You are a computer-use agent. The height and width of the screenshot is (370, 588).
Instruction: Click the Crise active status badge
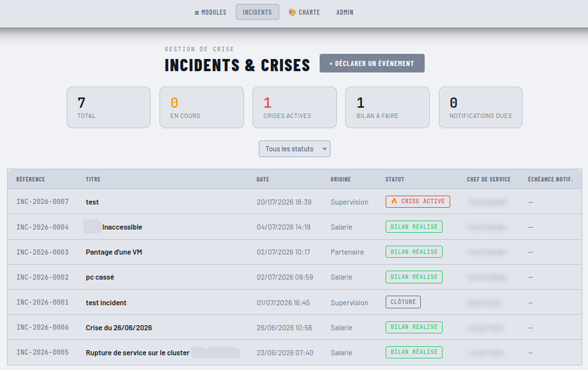pyautogui.click(x=418, y=201)
